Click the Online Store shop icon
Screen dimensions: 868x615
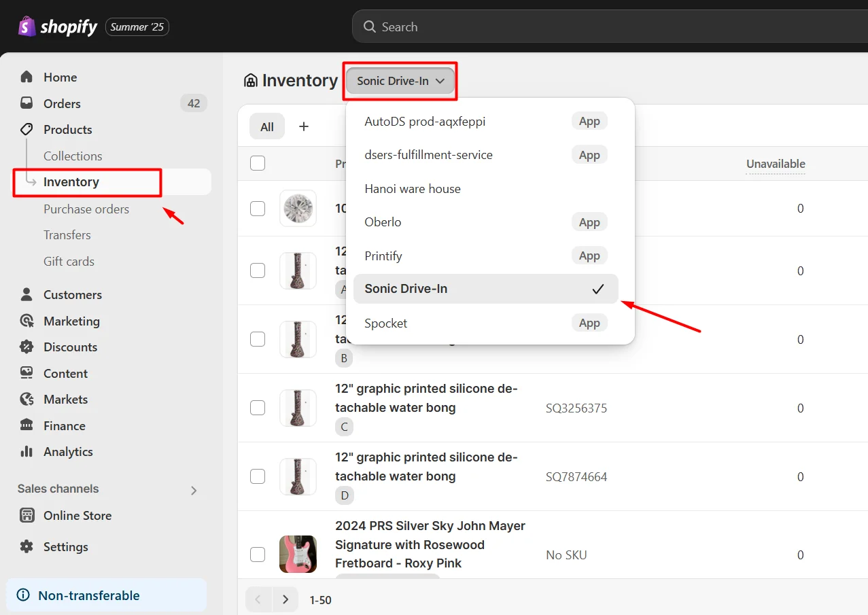point(27,515)
